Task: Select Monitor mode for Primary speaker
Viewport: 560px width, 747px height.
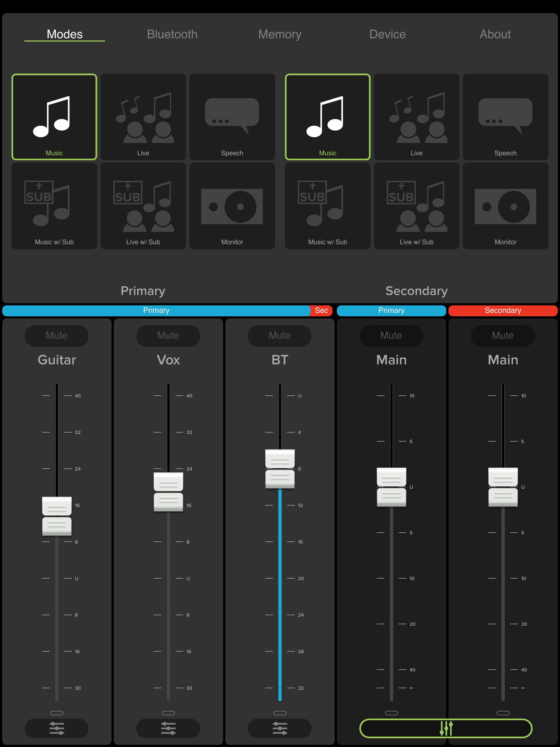Action: coord(232,206)
